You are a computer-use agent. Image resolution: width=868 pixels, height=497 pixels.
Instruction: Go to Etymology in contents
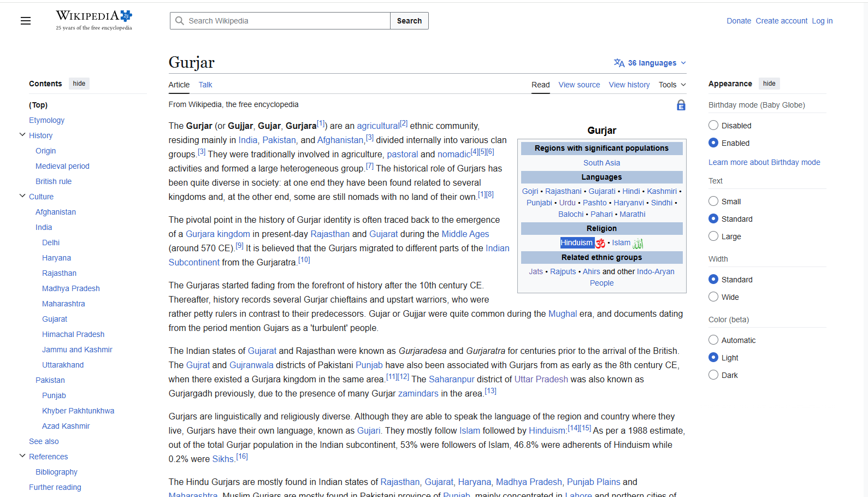[46, 120]
